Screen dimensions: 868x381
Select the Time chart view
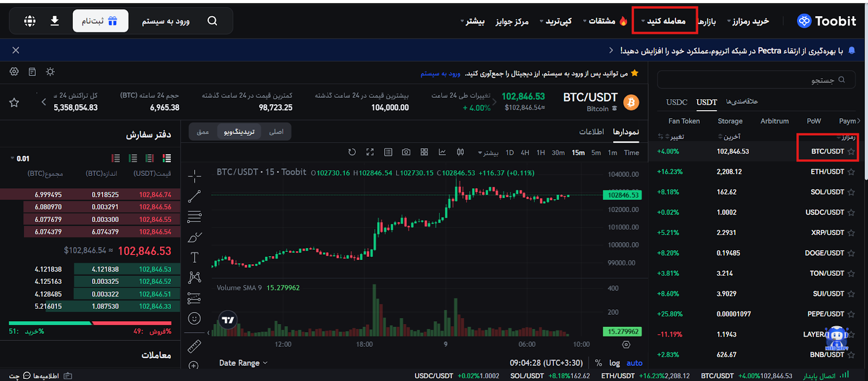(x=631, y=153)
